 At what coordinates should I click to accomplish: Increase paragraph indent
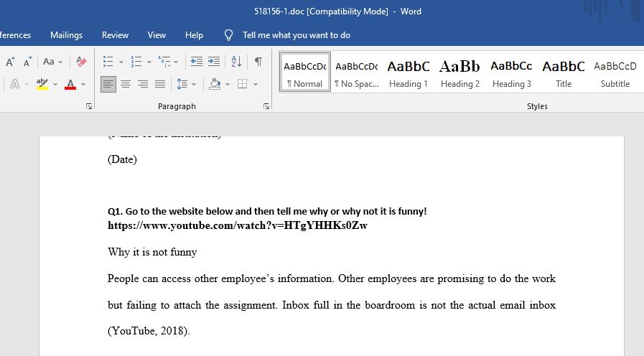(213, 62)
